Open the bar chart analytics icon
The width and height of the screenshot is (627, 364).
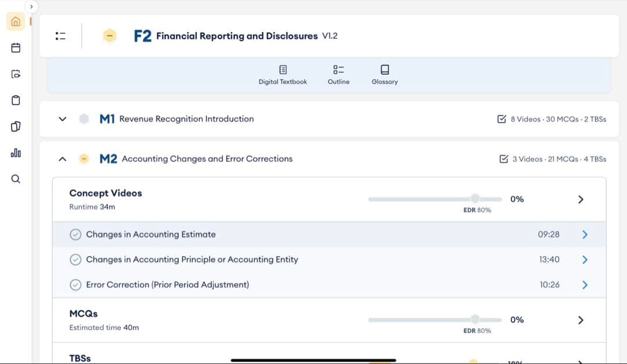coord(16,153)
